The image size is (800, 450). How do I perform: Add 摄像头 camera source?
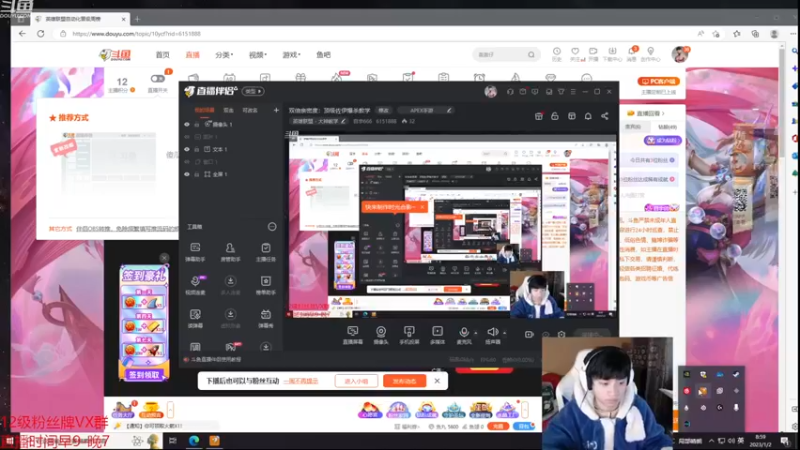click(381, 335)
